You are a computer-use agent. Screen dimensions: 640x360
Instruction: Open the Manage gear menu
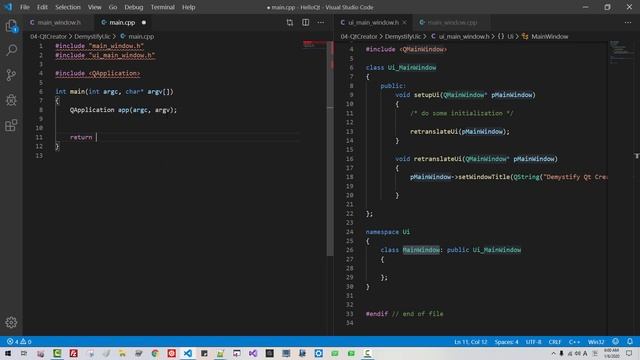click(x=11, y=322)
